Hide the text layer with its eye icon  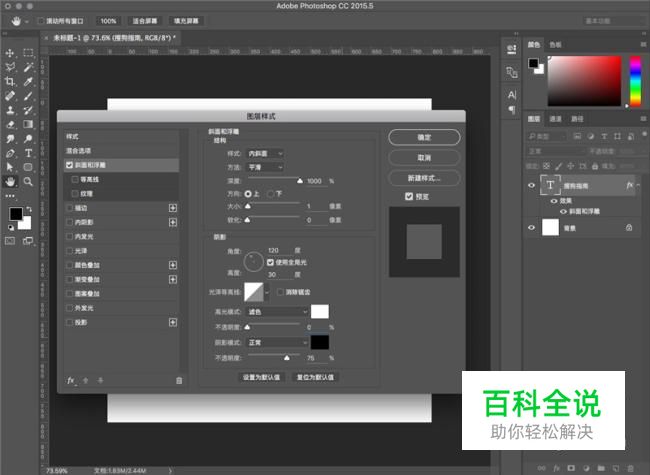coord(531,185)
